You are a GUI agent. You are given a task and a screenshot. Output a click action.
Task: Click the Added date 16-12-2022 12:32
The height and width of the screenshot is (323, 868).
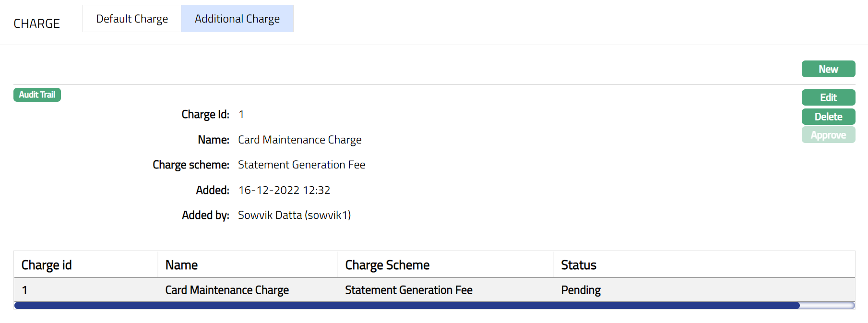coord(284,190)
